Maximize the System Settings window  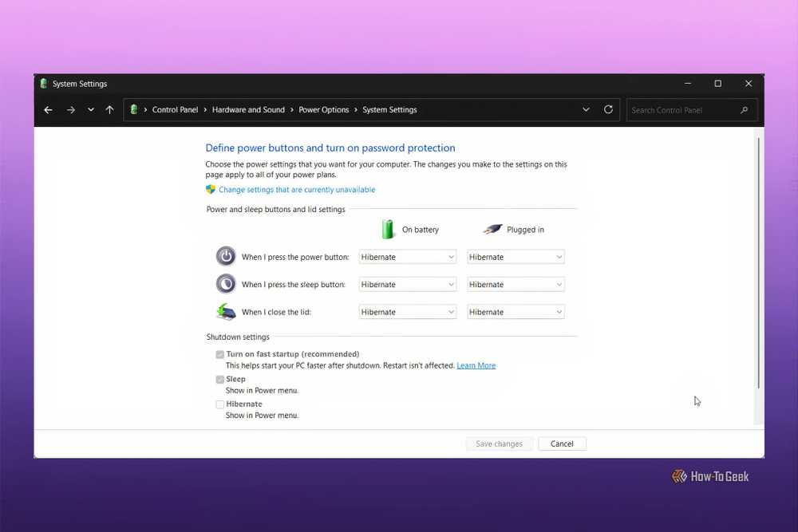717,84
